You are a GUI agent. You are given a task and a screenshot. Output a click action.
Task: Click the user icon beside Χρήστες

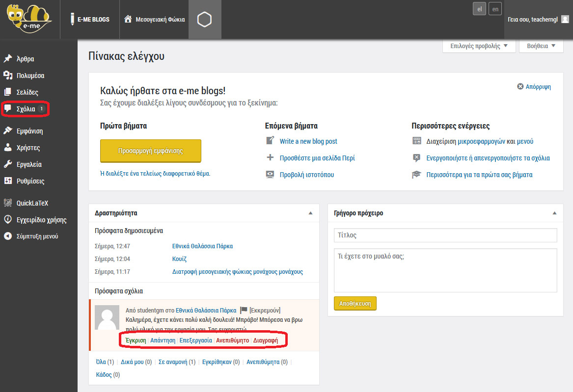[x=8, y=148]
